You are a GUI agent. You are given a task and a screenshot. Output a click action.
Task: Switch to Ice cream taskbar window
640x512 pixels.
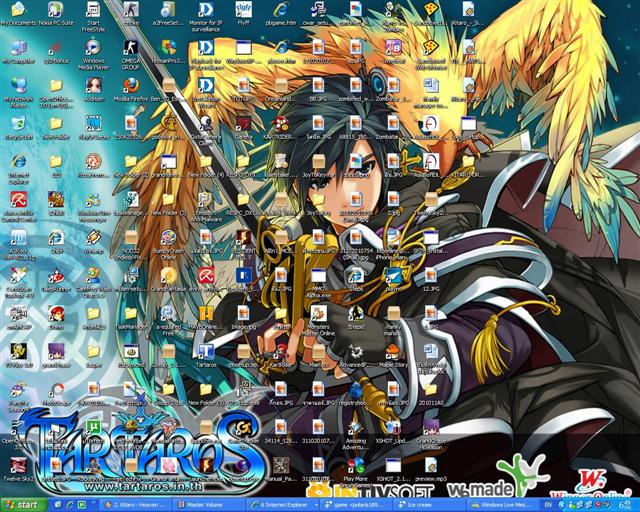(x=430, y=505)
